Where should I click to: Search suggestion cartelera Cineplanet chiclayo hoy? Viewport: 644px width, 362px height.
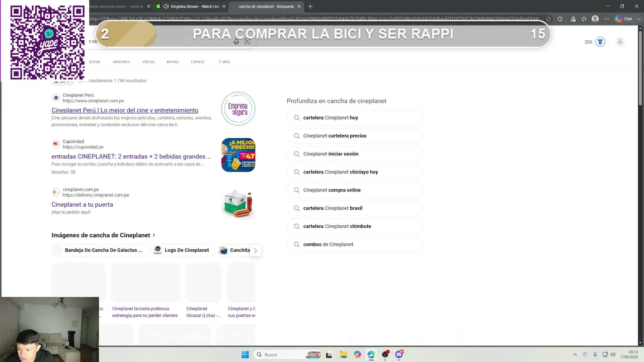355,172
